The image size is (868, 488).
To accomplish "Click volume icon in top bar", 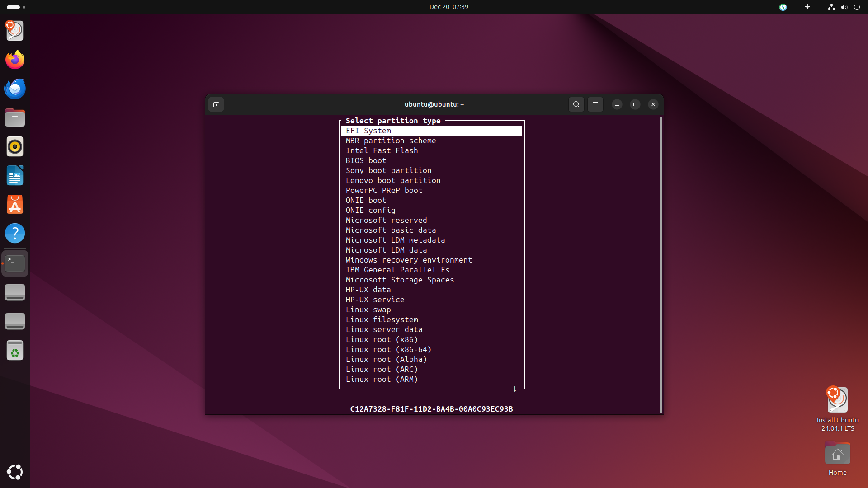I will [x=844, y=7].
